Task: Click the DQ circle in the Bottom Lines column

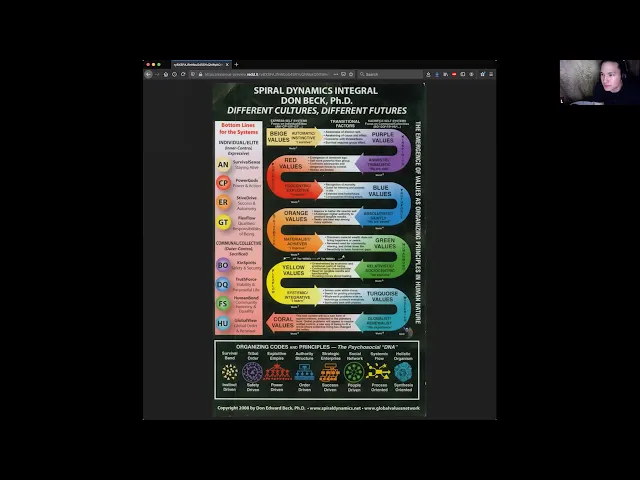Action: click(222, 284)
